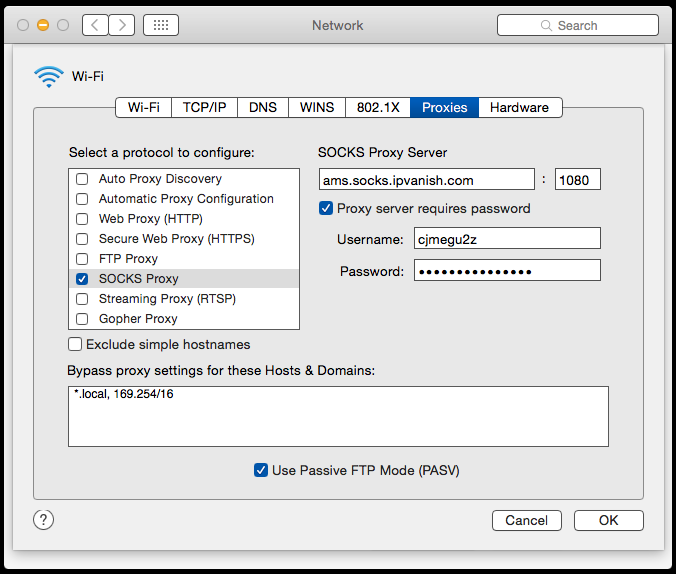
Task: Open help via the question mark button
Action: 44,520
